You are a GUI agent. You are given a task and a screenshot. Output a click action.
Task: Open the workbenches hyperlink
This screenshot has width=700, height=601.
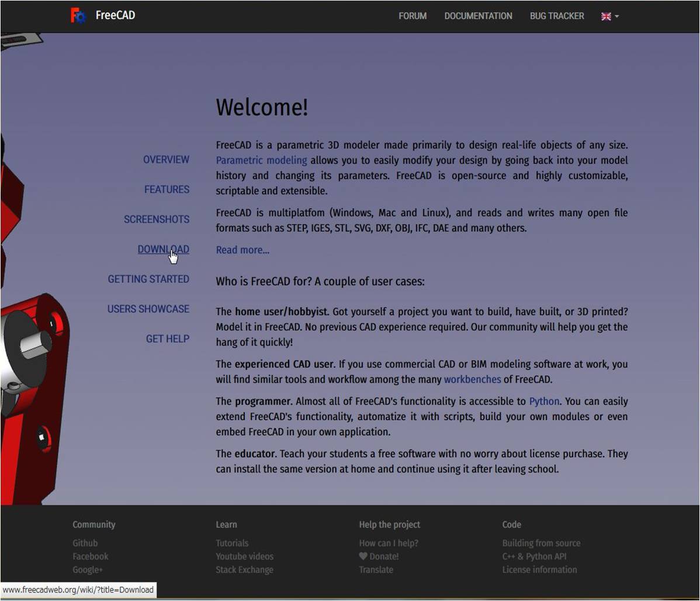[472, 379]
